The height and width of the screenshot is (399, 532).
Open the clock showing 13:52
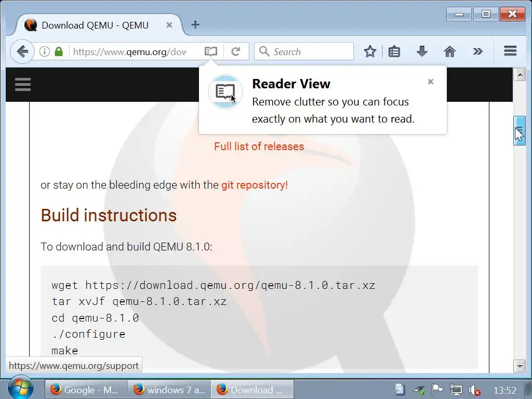(505, 391)
